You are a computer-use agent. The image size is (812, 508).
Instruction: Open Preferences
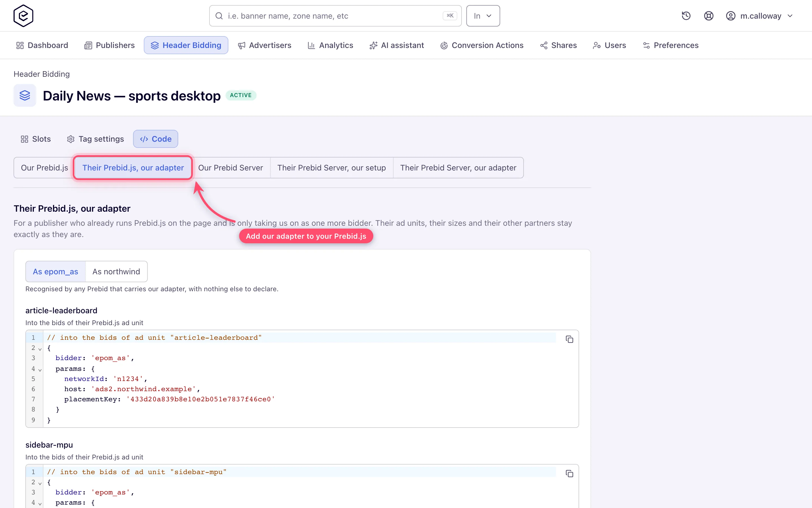670,45
